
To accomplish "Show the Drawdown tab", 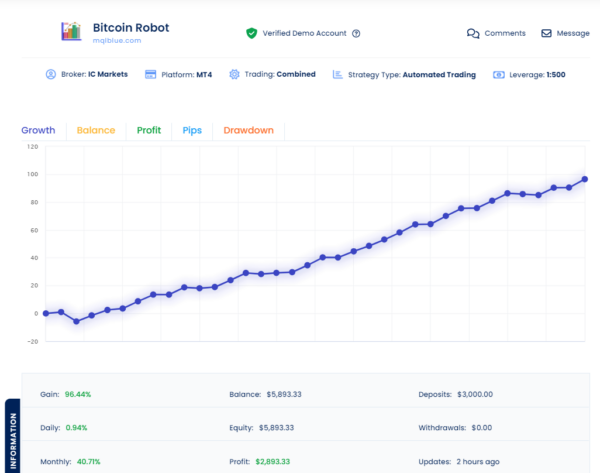I will point(248,130).
